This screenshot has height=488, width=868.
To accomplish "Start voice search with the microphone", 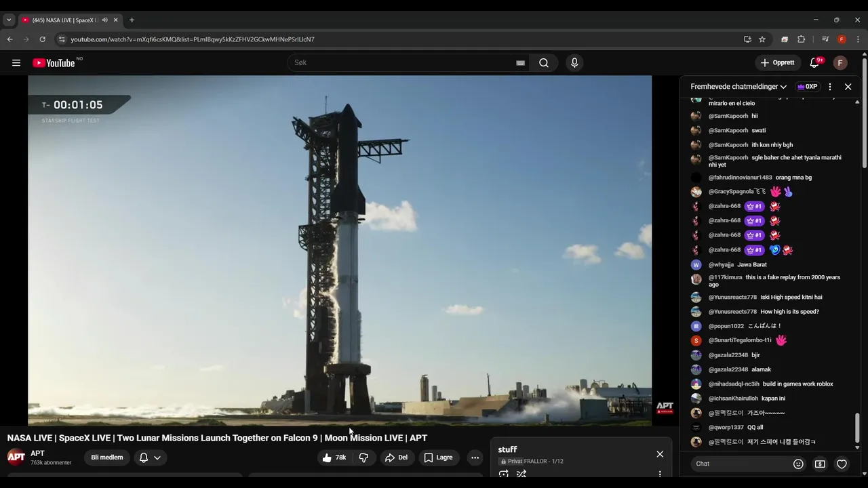I will point(574,63).
